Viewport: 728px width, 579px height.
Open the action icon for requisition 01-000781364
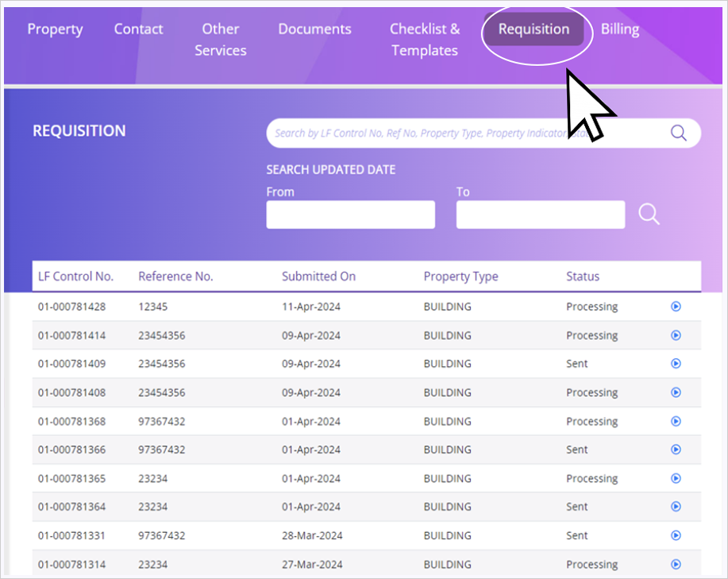click(x=676, y=507)
